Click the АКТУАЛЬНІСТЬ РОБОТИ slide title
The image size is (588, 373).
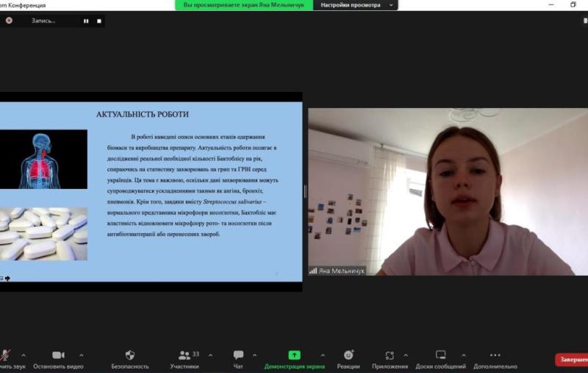pos(142,115)
